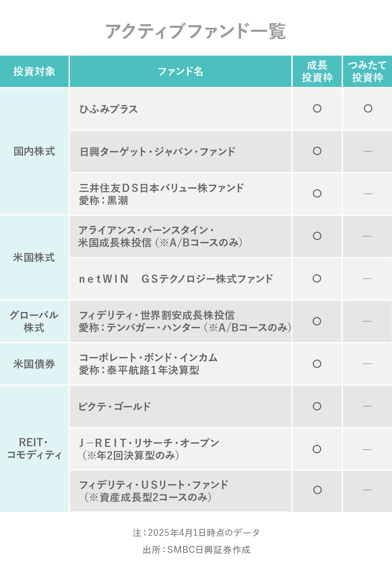This screenshot has height=577, width=392.
Task: Click the REIT・コモディティ category cell
Action: tap(34, 449)
